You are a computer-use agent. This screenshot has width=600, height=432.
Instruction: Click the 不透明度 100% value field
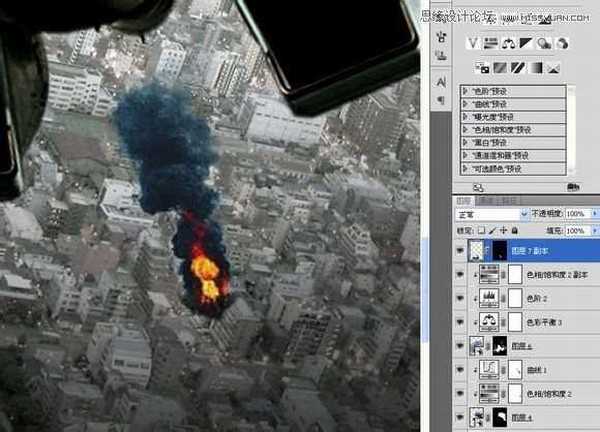click(577, 214)
